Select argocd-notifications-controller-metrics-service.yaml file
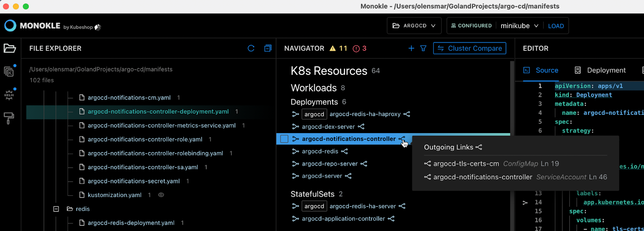The height and width of the screenshot is (231, 644). (x=162, y=125)
